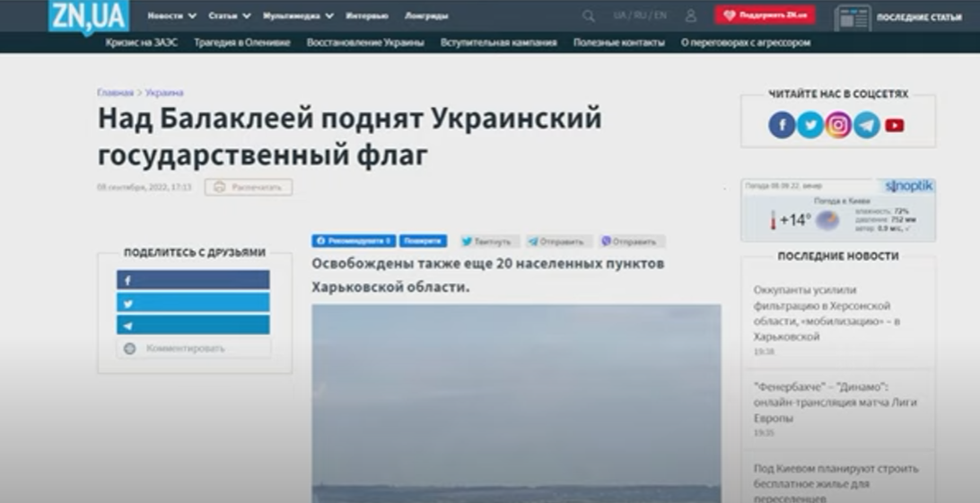
Task: Click the search magnifier icon in header
Action: click(x=588, y=15)
